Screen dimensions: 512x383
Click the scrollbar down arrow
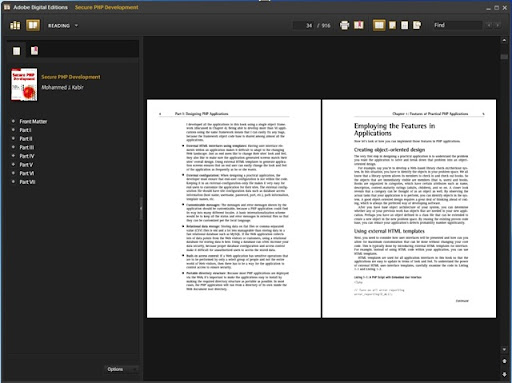pyautogui.click(x=504, y=350)
